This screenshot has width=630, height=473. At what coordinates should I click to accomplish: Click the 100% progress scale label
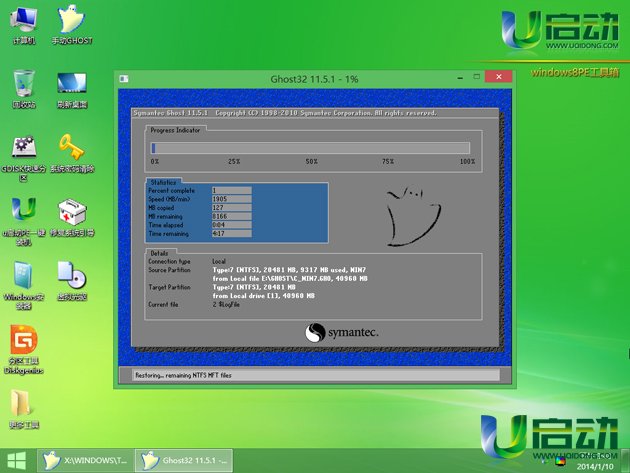[x=467, y=162]
